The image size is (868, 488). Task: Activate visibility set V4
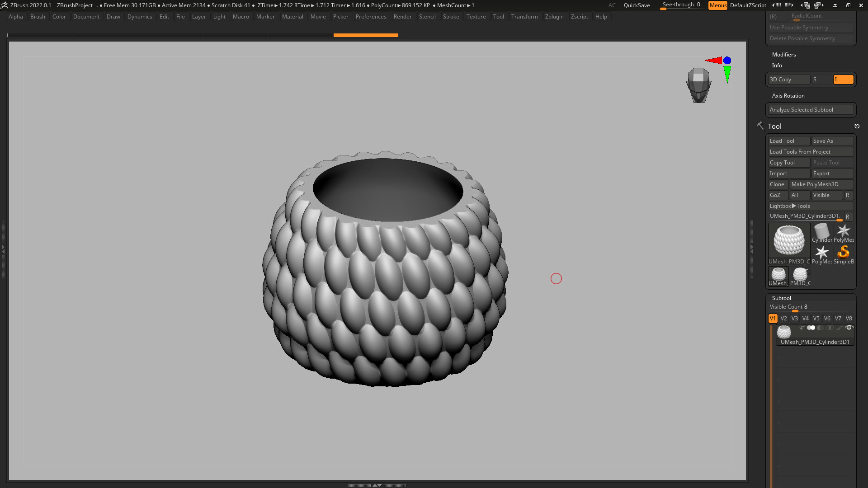click(x=806, y=319)
